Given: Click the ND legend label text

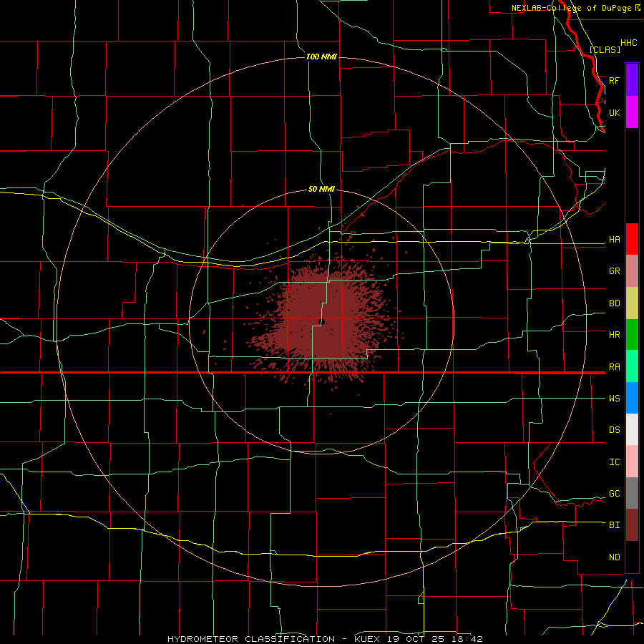Looking at the screenshot, I should [x=614, y=557].
